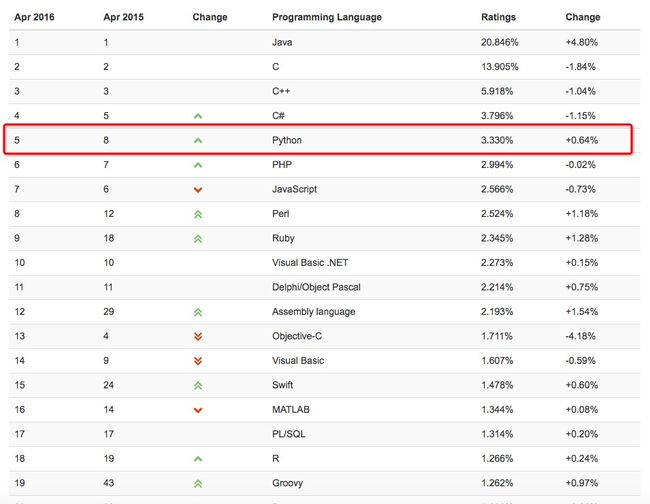Click the double up arrow in the Groovy row
Screen dimensions: 650x504
[x=198, y=483]
